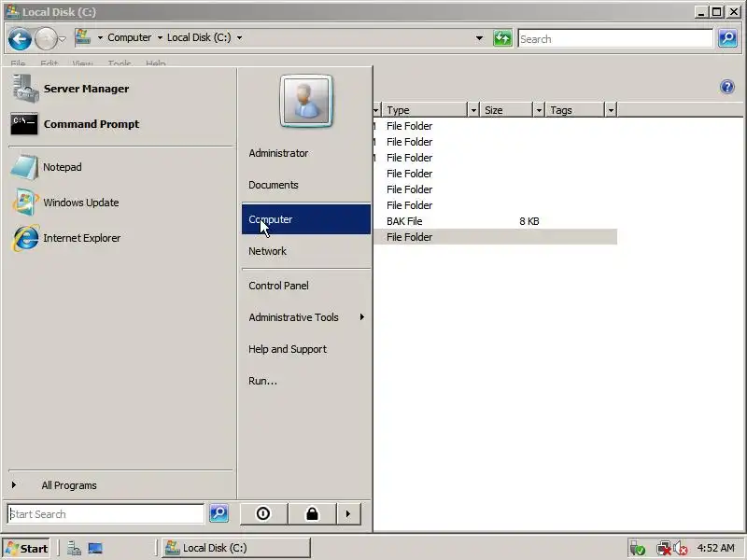Open the Size column filter dropdown
This screenshot has height=560, width=747.
(539, 110)
